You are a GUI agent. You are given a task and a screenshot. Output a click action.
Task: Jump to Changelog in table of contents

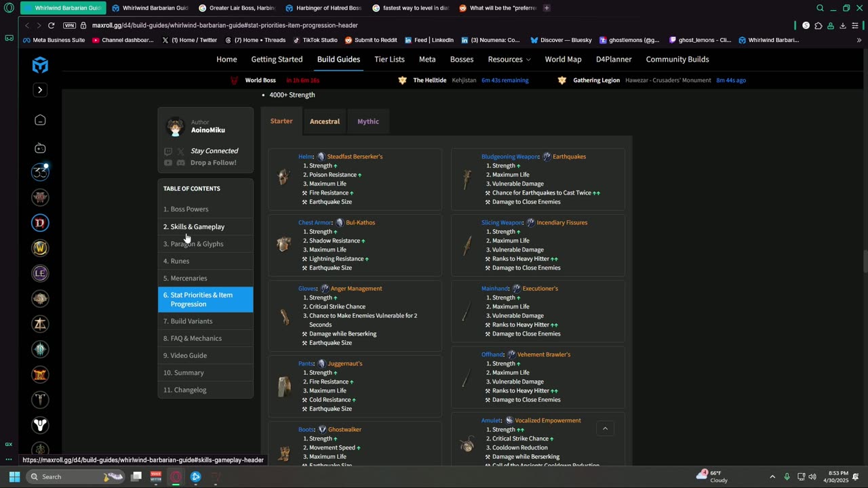(205, 390)
